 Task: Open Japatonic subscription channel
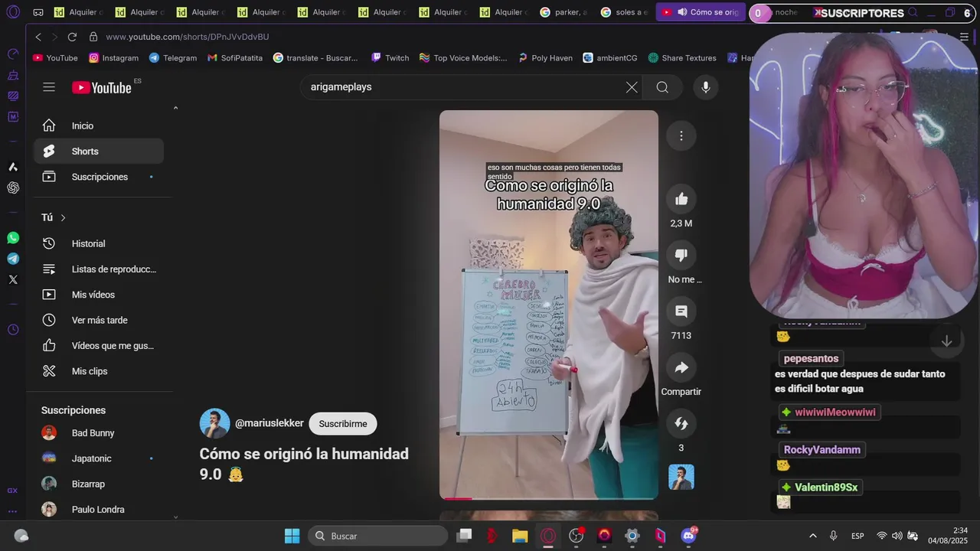98,458
